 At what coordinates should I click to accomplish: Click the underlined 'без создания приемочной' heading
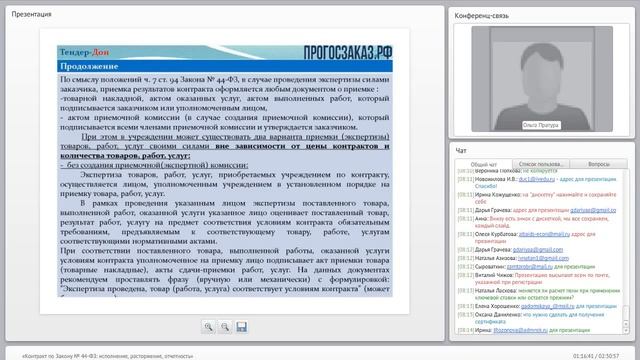(154, 165)
